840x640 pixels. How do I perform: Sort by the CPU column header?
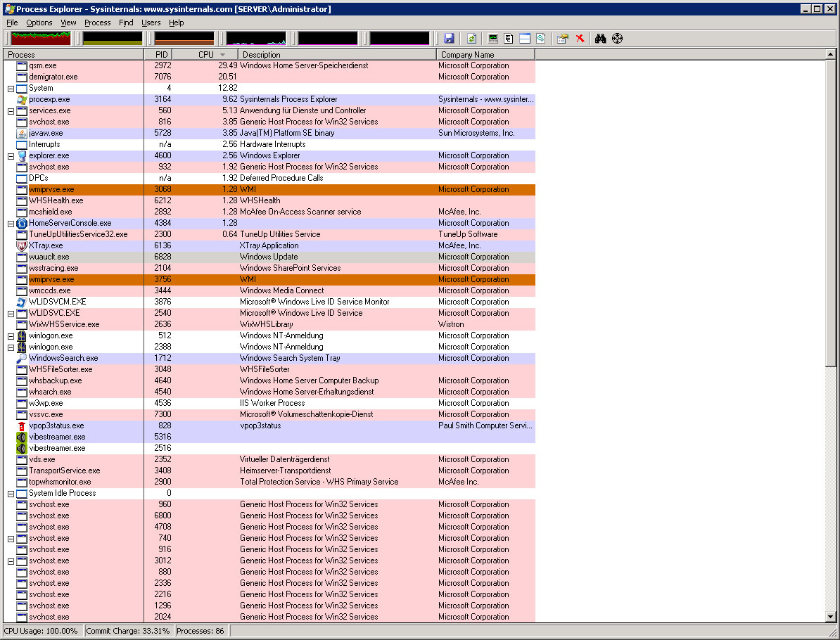click(205, 55)
